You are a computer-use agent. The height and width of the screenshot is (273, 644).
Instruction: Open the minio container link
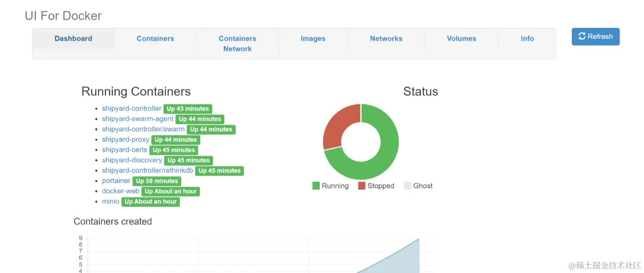click(x=110, y=201)
